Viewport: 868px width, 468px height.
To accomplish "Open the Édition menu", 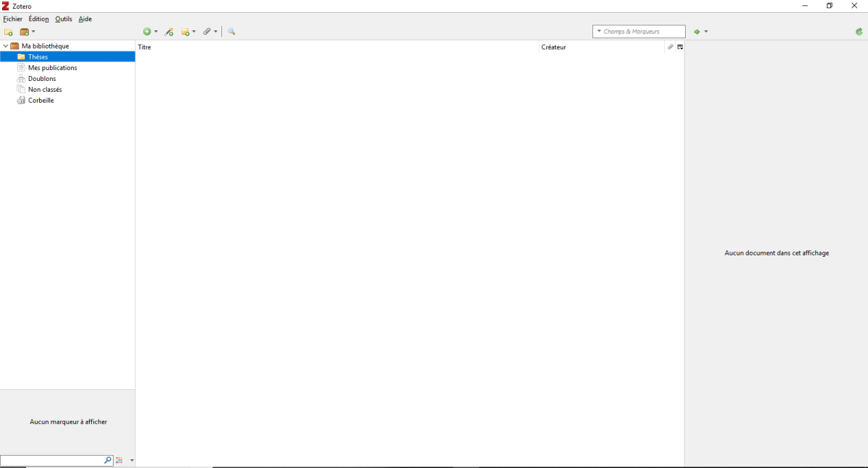I will pyautogui.click(x=39, y=19).
